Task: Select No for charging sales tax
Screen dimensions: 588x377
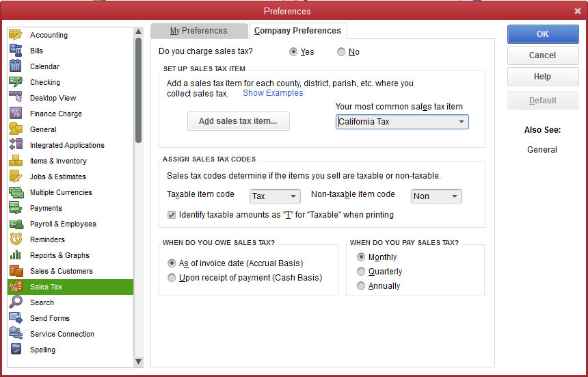Action: [341, 52]
